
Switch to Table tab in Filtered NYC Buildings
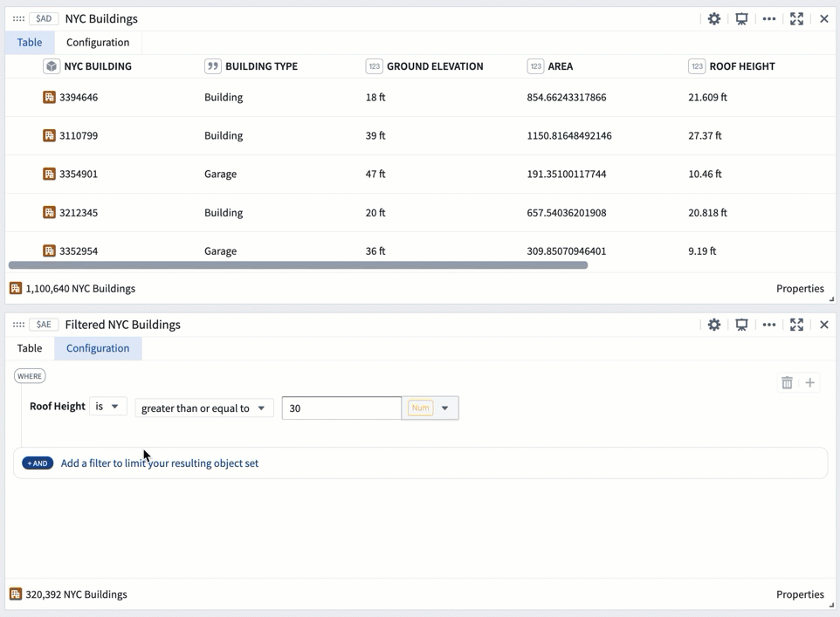(30, 348)
